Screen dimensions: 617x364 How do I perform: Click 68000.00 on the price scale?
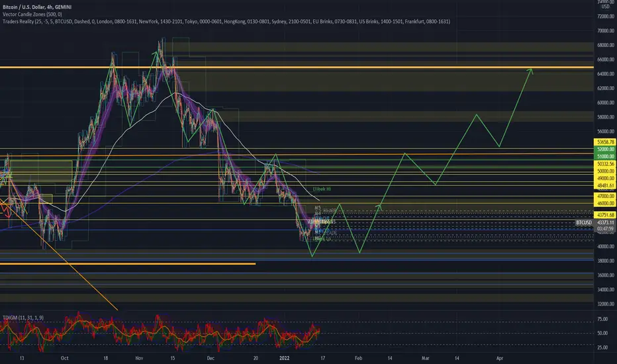click(606, 45)
